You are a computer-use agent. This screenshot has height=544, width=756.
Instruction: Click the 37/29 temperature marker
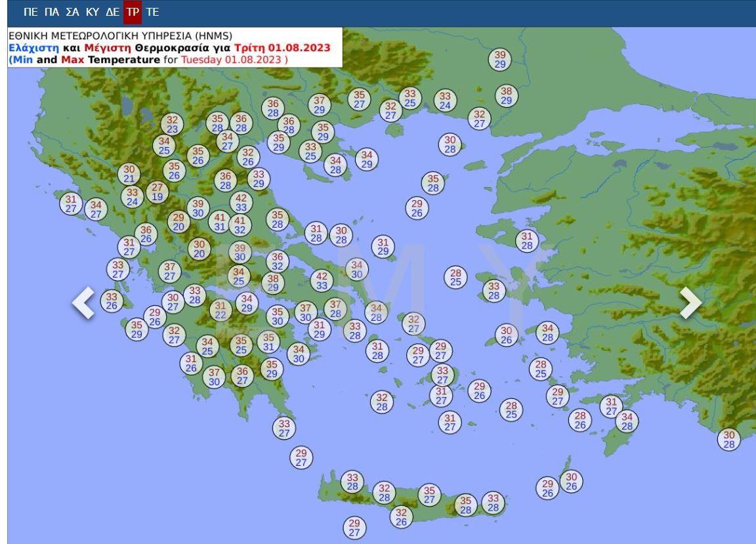point(319,105)
